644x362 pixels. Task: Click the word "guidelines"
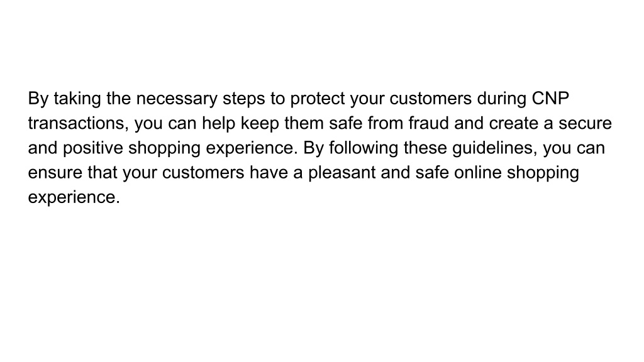(494, 148)
